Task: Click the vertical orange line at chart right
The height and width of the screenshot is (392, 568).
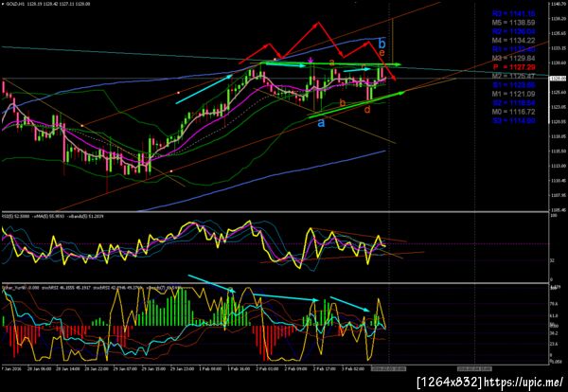Action: pyautogui.click(x=393, y=40)
